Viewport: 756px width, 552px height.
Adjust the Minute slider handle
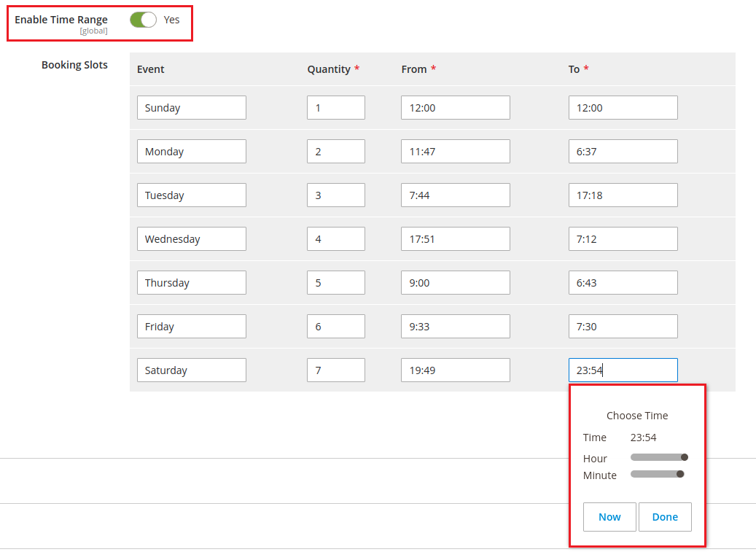click(680, 474)
